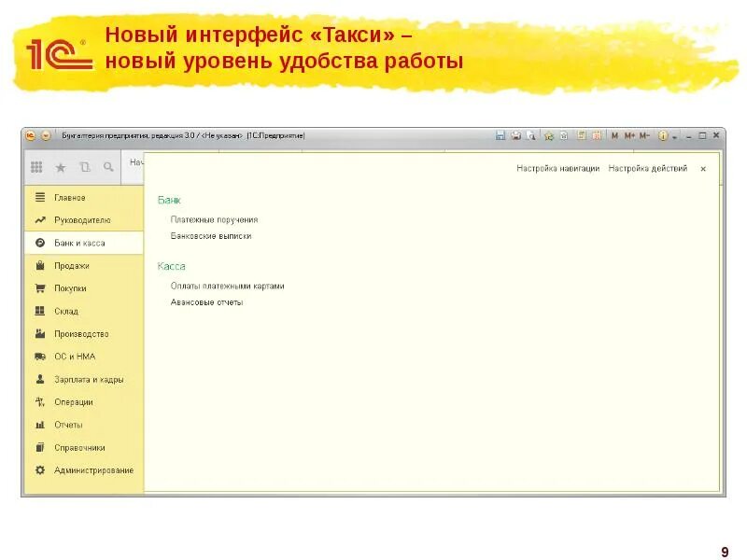This screenshot has height=560, width=747.
Task: Open the Продажи section
Action: (84, 266)
